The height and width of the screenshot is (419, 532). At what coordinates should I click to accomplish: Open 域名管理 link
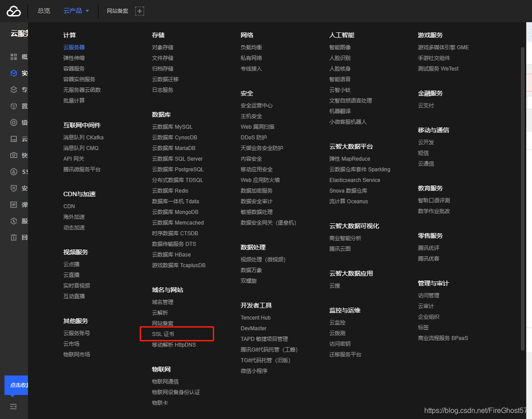(x=163, y=302)
